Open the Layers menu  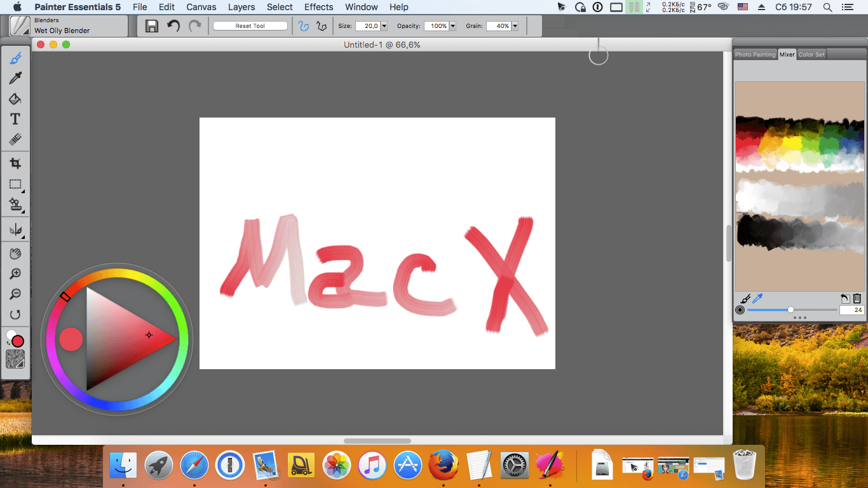click(x=241, y=7)
